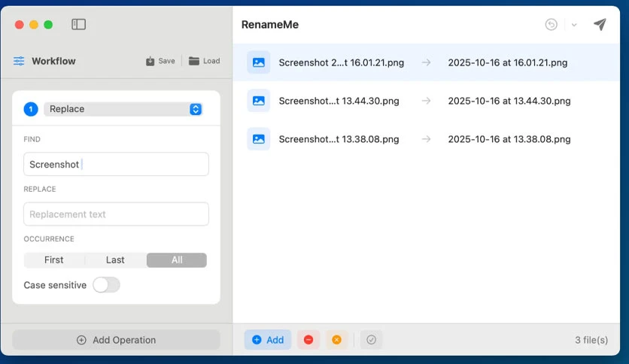Click the paper plane apply icon

click(x=600, y=25)
